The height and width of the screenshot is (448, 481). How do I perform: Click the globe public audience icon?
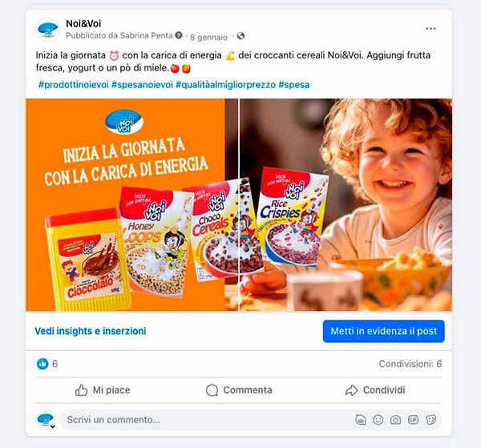pyautogui.click(x=240, y=36)
